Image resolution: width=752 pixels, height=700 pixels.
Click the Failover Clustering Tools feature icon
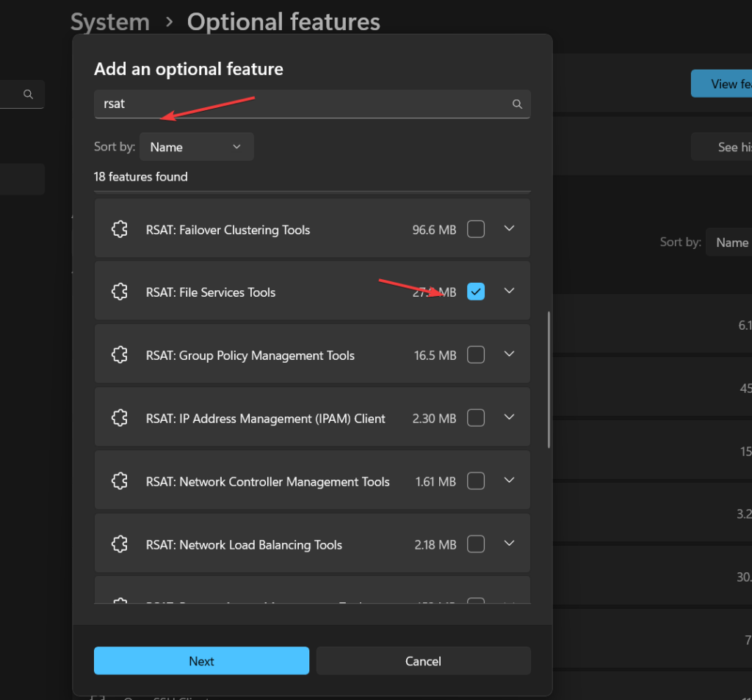(120, 230)
